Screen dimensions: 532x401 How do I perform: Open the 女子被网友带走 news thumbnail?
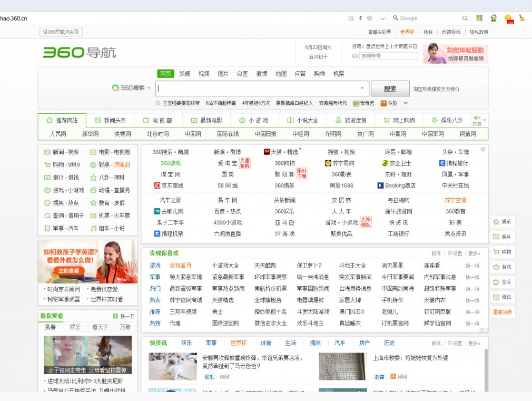(87, 355)
